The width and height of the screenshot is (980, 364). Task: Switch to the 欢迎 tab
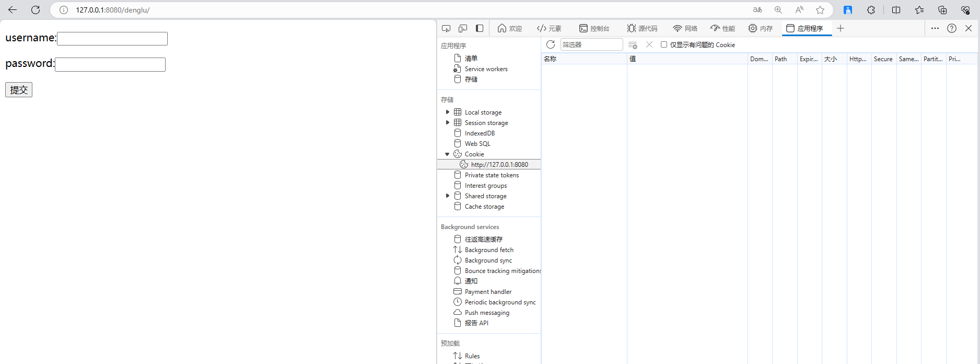pos(510,28)
